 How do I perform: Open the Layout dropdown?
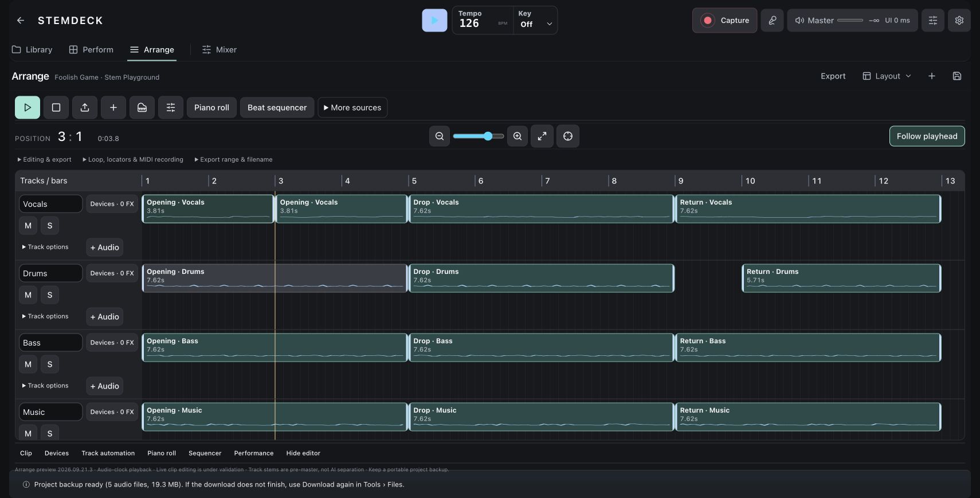887,76
